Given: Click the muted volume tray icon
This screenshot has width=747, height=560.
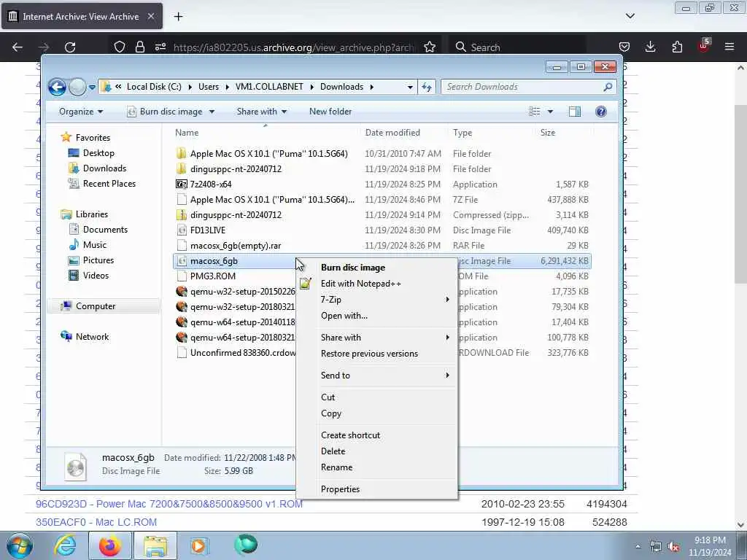Looking at the screenshot, I should pyautogui.click(x=673, y=547).
